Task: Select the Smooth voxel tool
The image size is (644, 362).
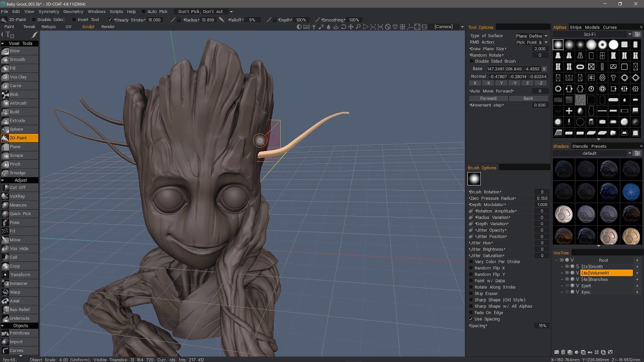Action: click(17, 59)
